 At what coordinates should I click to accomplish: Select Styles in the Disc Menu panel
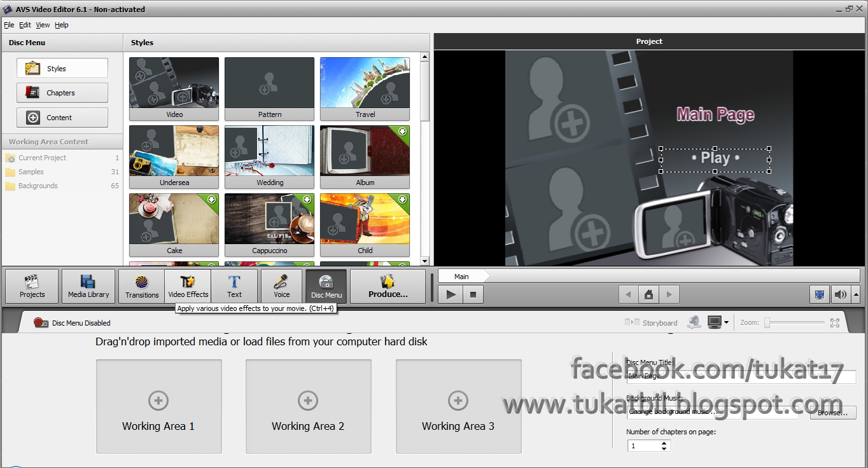(62, 69)
